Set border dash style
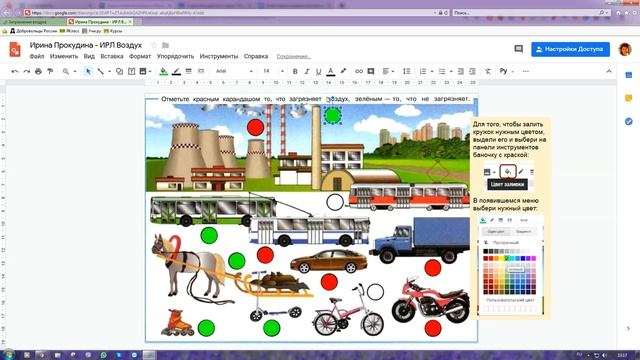The width and height of the screenshot is (640, 360). pyautogui.click(x=201, y=71)
